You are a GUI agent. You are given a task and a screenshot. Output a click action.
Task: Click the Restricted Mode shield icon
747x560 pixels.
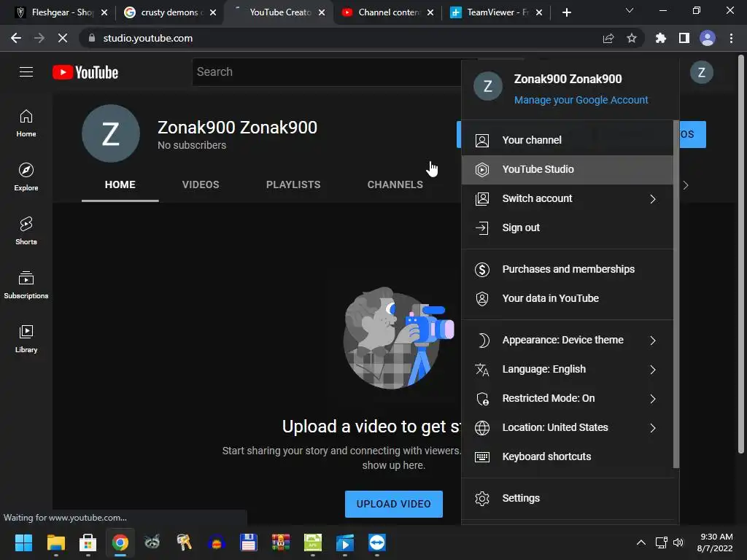click(483, 399)
